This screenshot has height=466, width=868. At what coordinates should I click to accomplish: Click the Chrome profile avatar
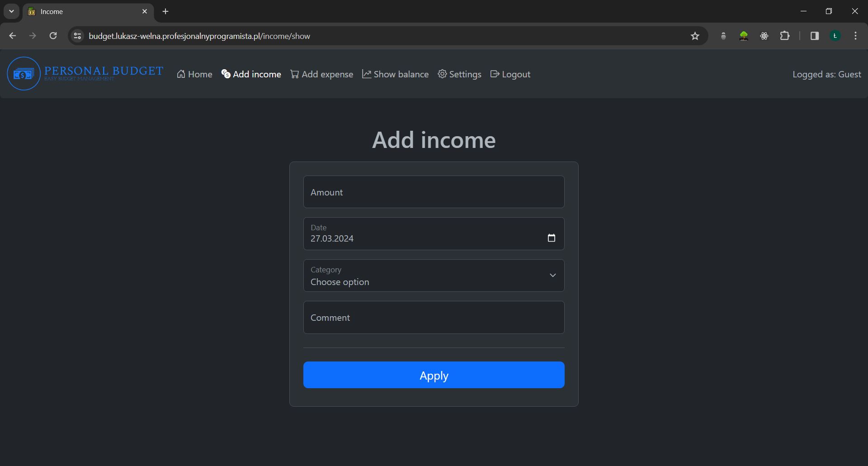pyautogui.click(x=835, y=36)
